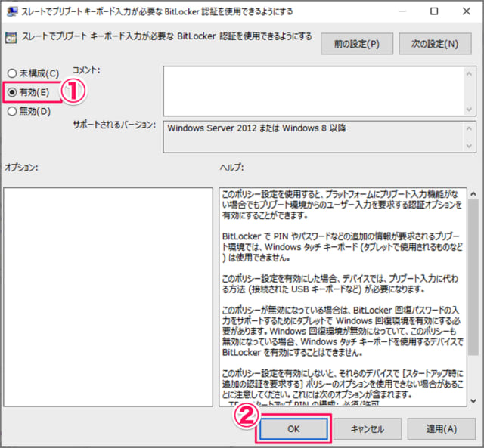484x448 pixels.
Task: Click the comment box scroll down arrow
Action: coord(469,109)
